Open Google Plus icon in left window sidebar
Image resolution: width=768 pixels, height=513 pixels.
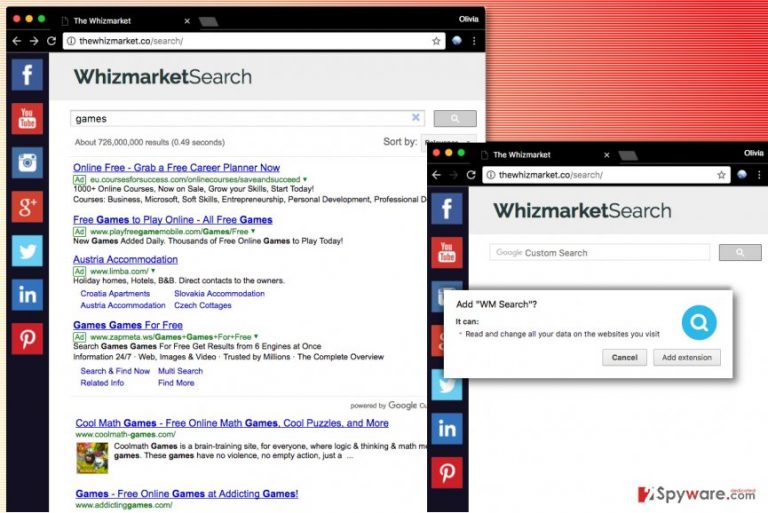point(27,206)
